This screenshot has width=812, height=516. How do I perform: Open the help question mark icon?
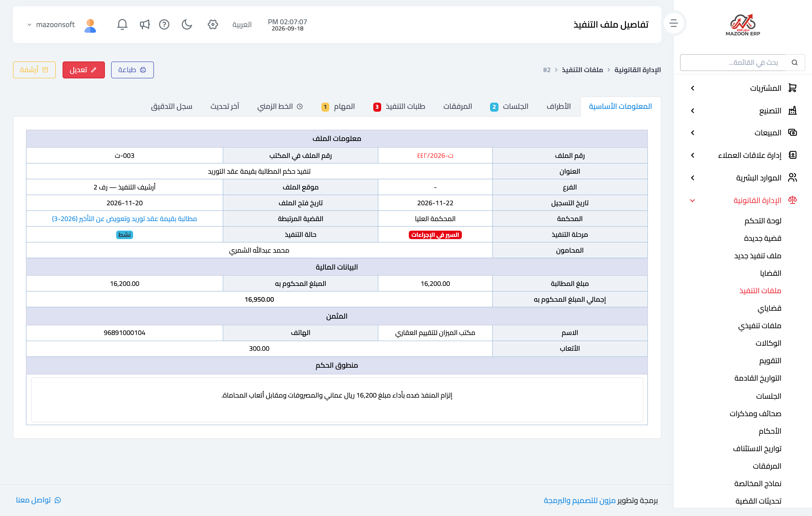tap(164, 24)
